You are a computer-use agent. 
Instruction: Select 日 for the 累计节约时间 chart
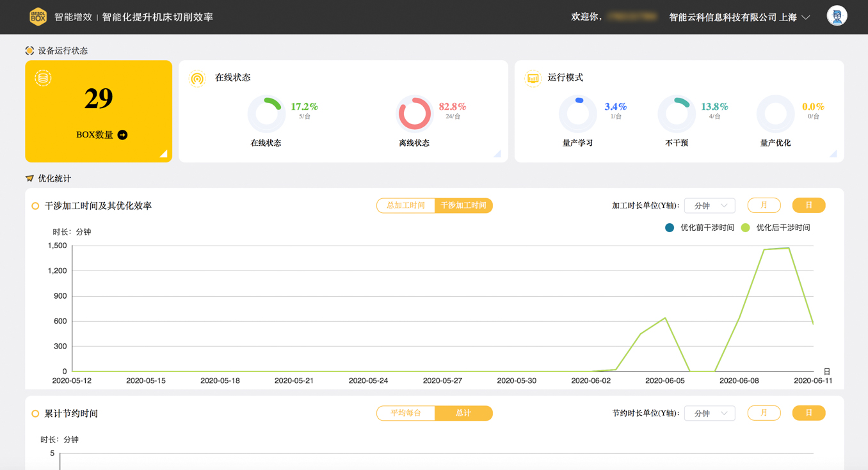(808, 413)
